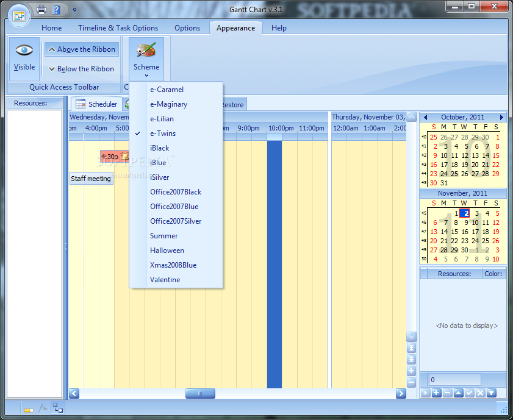Click the flag icon in status bar
Image resolution: width=513 pixels, height=420 pixels.
pos(43,408)
